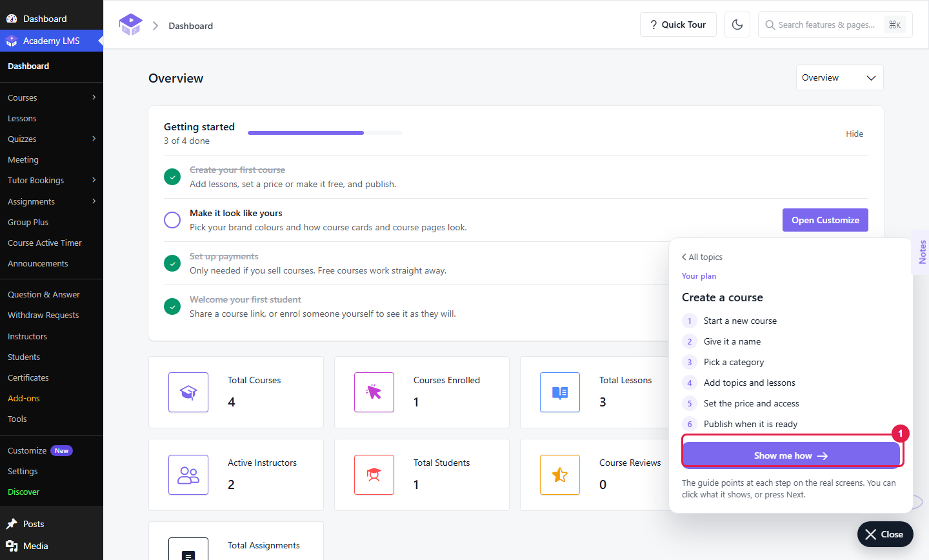Screen dimensions: 929x560
Task: Click the WordPress Dashboard gauge icon
Action: pos(12,19)
